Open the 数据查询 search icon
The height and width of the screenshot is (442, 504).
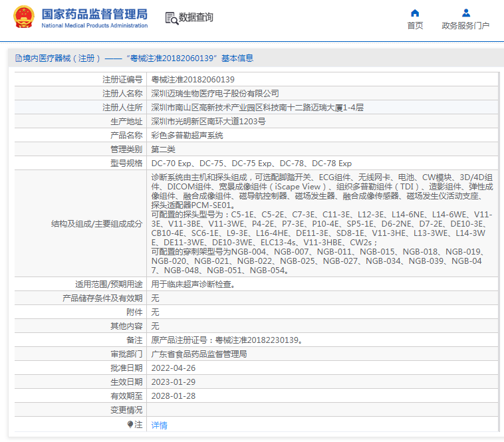[x=172, y=19]
